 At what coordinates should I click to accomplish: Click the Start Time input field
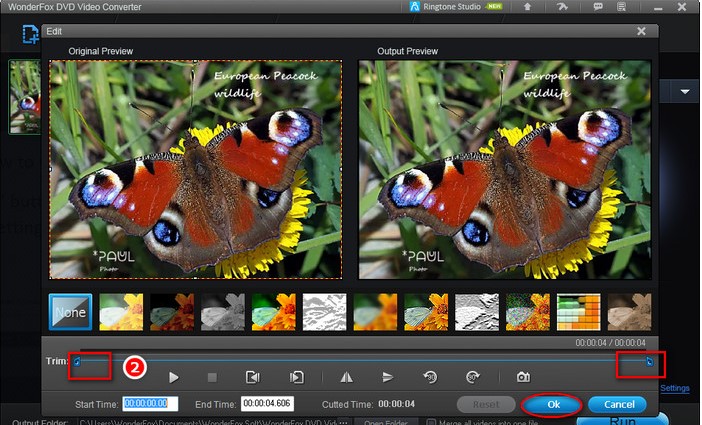(150, 404)
